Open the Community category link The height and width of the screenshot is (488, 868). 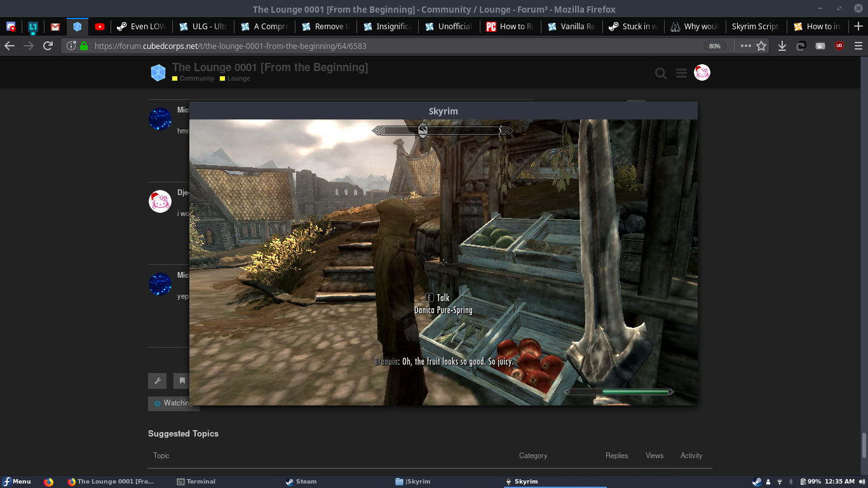(193, 78)
